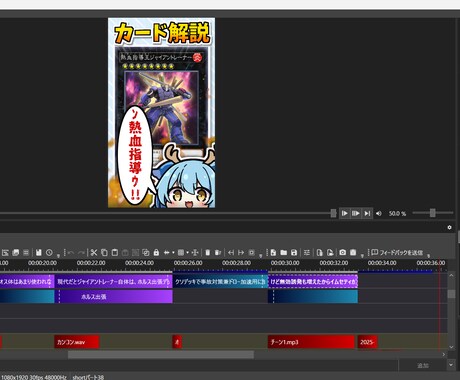Click the Cut scissors icon in timeline toolbar
This screenshot has width=460, height=380.
(x=94, y=253)
